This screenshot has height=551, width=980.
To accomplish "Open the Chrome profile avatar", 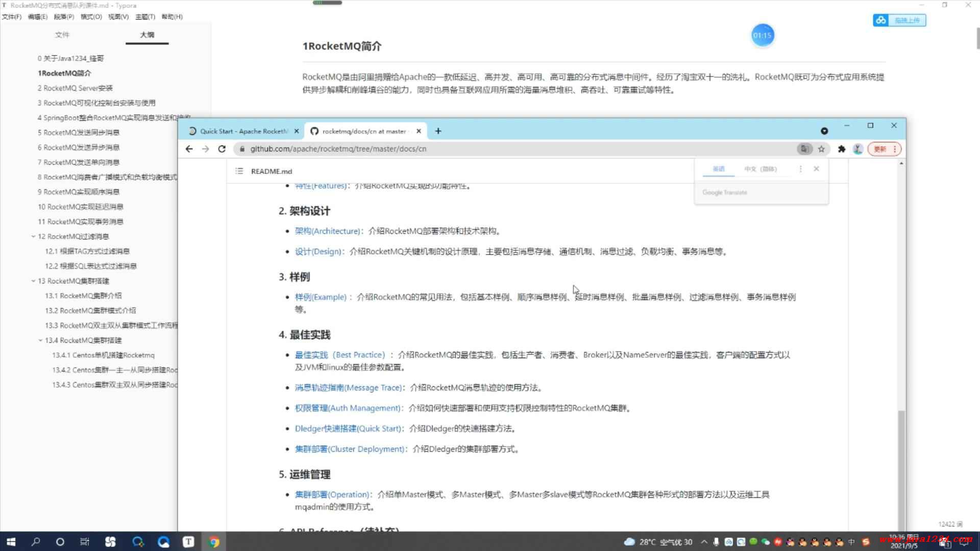I will tap(858, 149).
